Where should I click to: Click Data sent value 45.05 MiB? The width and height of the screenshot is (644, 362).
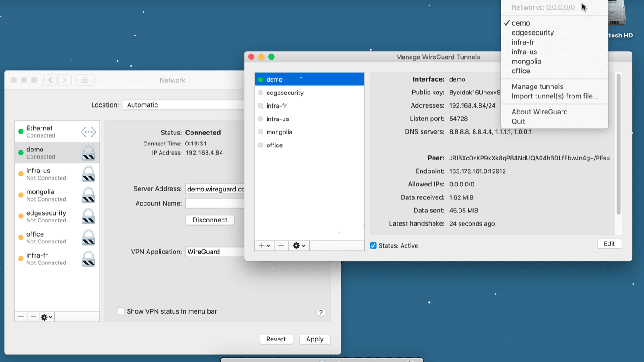pyautogui.click(x=464, y=211)
